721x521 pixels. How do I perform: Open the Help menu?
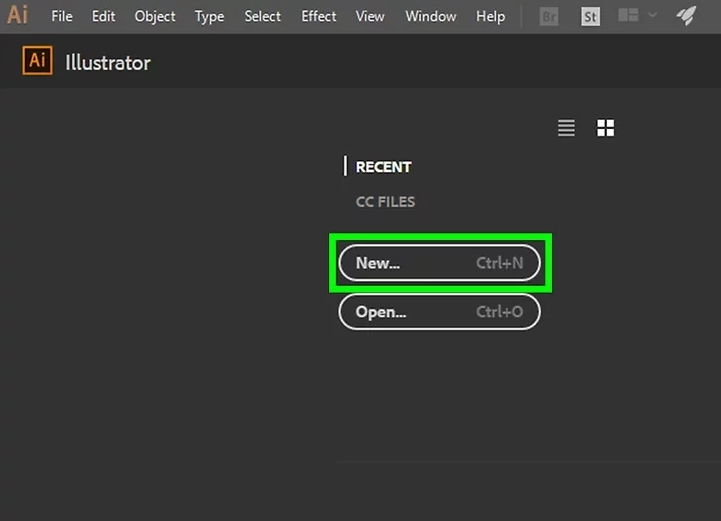490,17
